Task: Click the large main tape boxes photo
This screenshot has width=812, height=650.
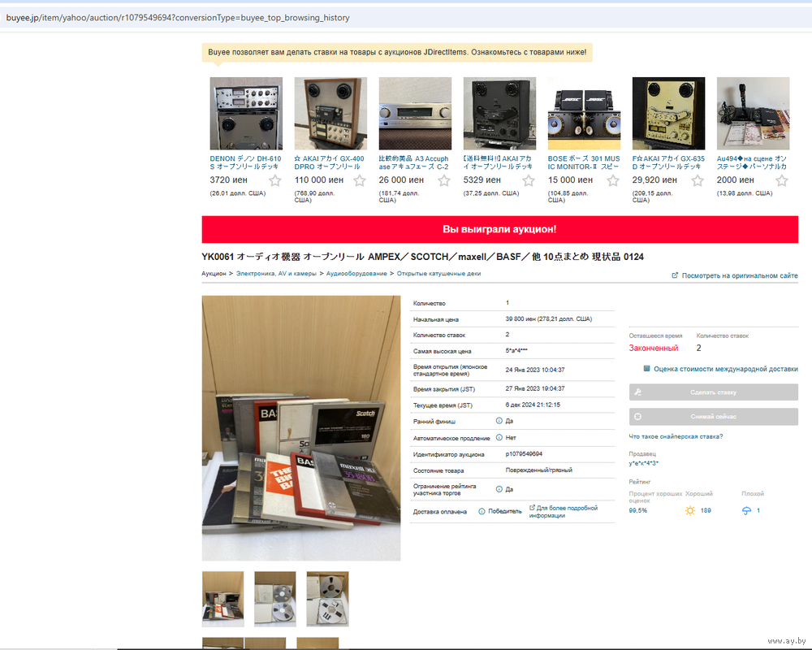Action: [x=301, y=428]
